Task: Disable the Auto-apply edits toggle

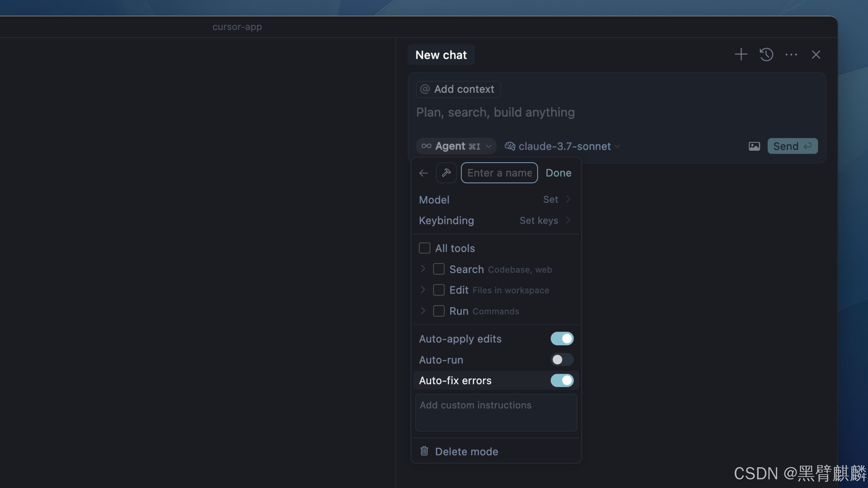Action: point(562,339)
